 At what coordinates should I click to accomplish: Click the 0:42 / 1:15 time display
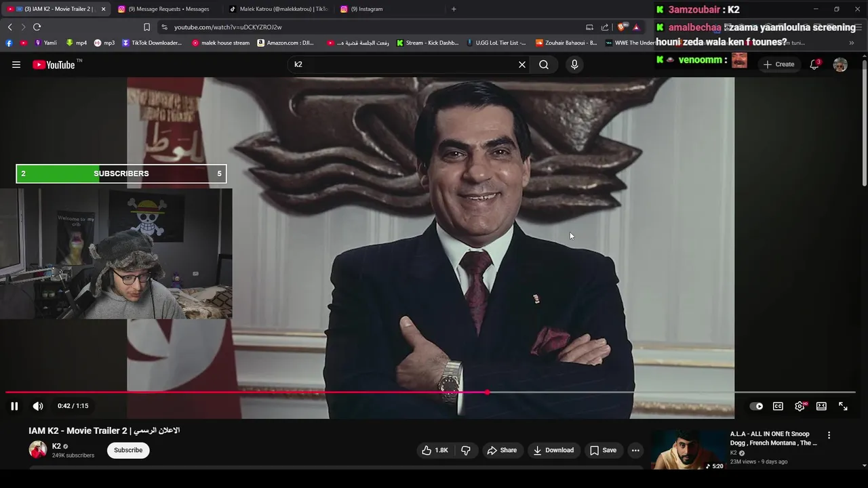73,406
